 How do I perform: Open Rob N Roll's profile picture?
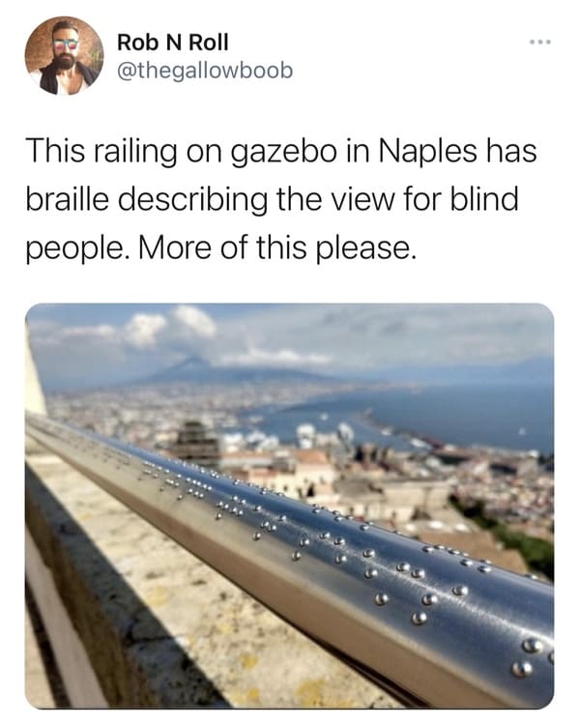(x=64, y=56)
